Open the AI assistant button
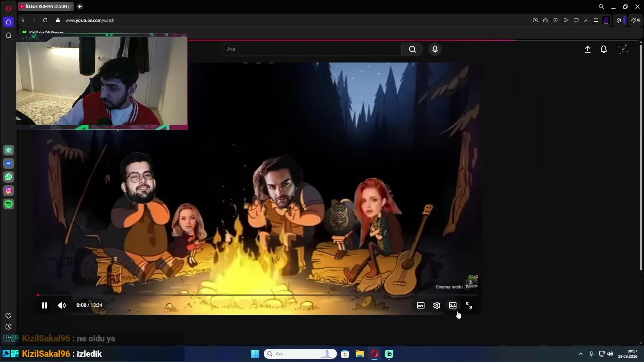 (x=636, y=20)
